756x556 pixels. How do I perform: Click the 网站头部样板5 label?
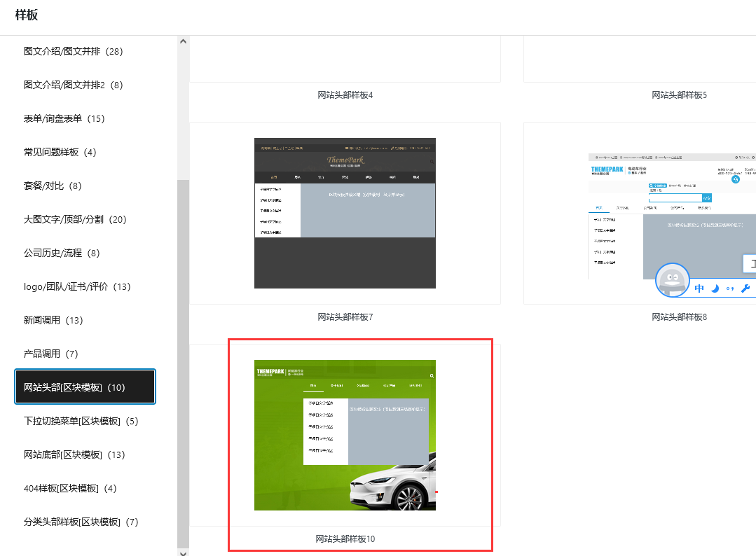tap(679, 95)
